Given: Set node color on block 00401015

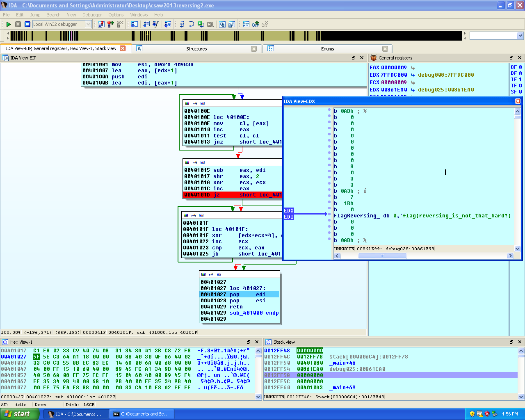Looking at the screenshot, I should pos(187,162).
